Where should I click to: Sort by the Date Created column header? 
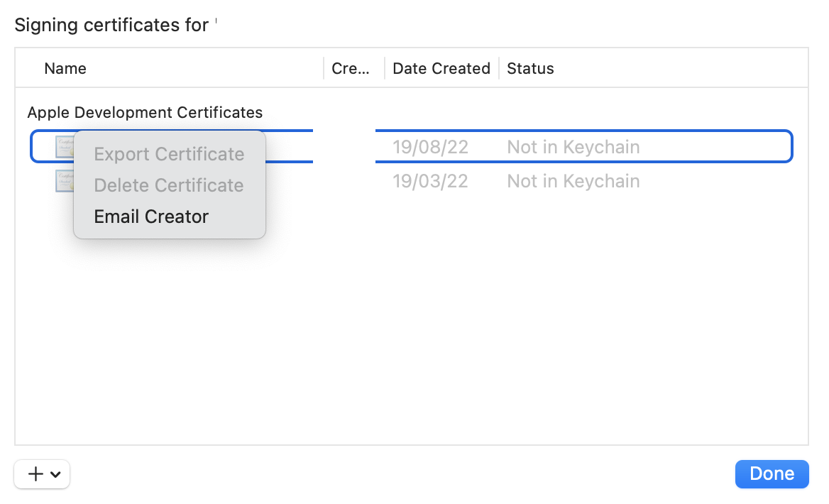[441, 68]
